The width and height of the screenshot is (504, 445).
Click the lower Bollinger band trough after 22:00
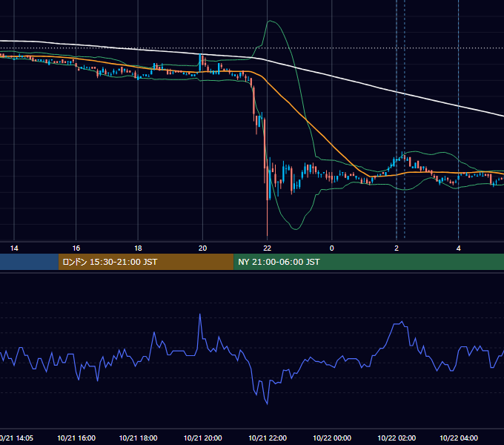(296, 228)
